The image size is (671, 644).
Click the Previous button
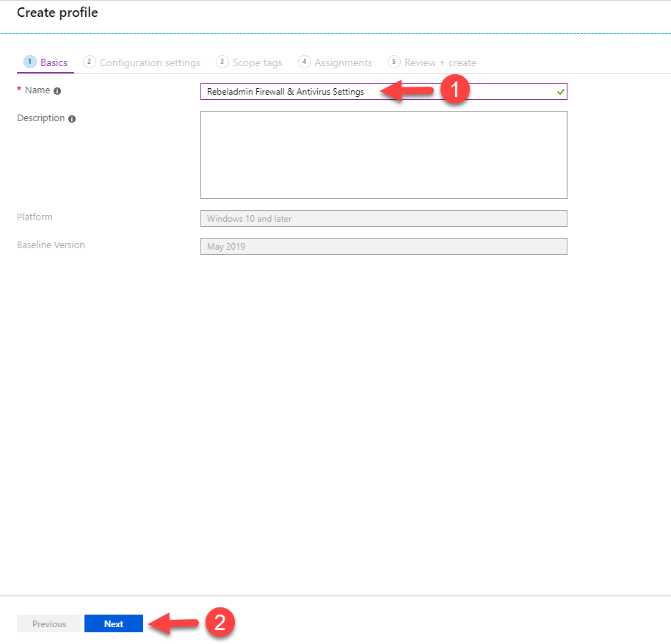[x=49, y=623]
